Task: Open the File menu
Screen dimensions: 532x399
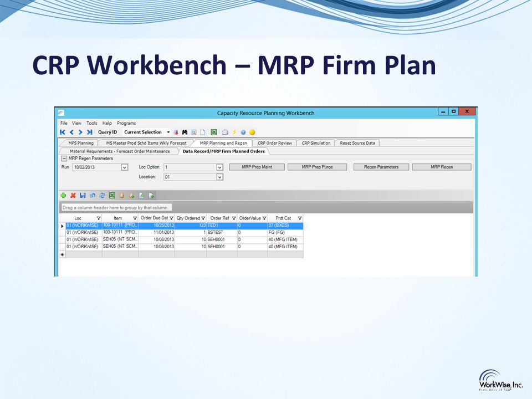Action: coord(64,123)
